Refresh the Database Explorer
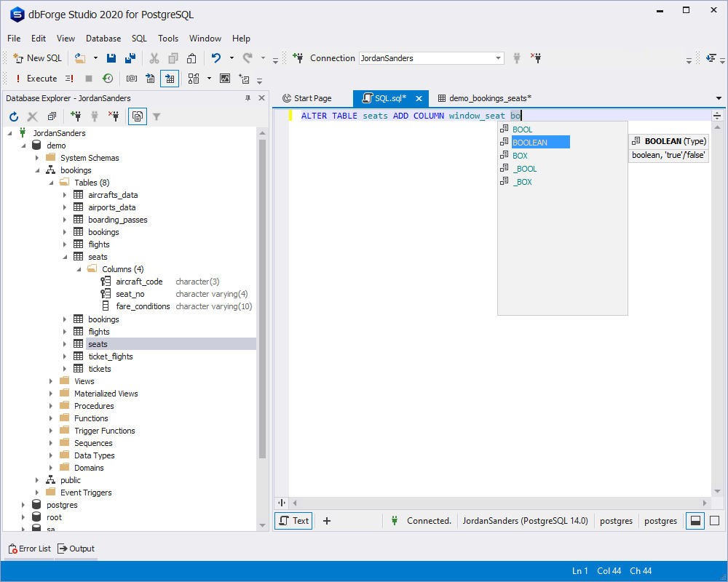The height and width of the screenshot is (582, 728). [13, 116]
